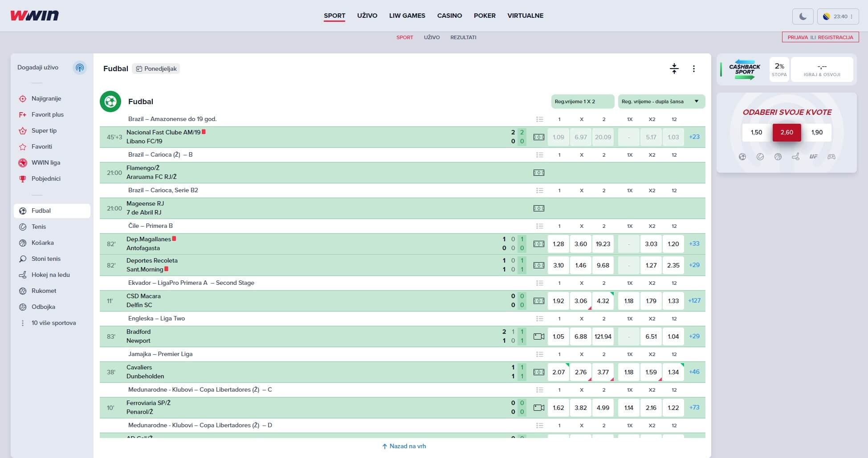868x458 pixels.
Task: Collapse all leagues with compress icon
Action: coord(674,69)
